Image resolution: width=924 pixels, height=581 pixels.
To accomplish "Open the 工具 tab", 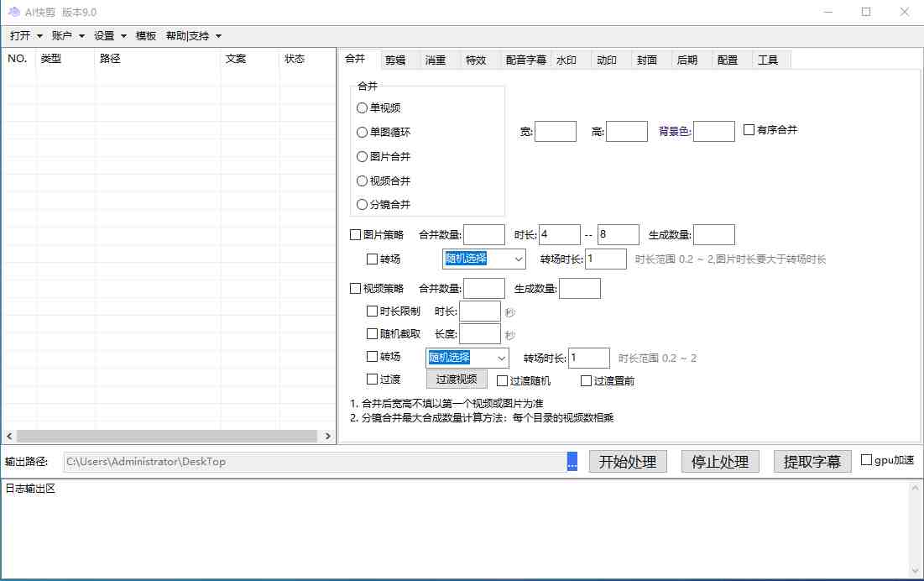I will pos(769,59).
